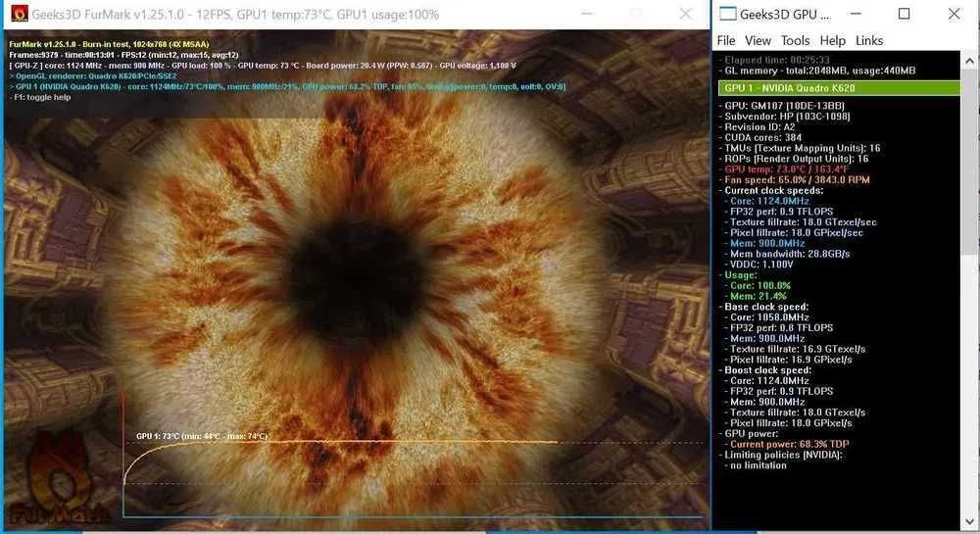Click the 'Subvendor: HP [103C-1098]' line

point(784,117)
